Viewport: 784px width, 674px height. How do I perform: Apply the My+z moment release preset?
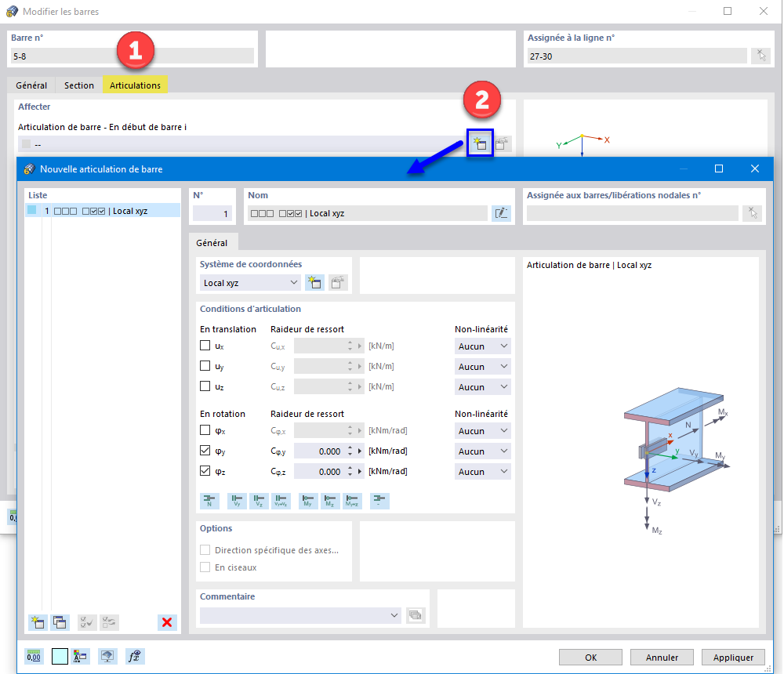tap(352, 501)
